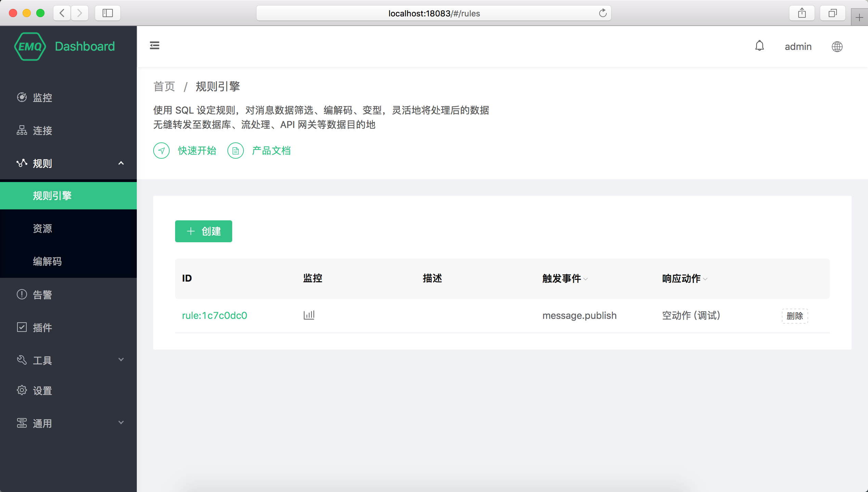Collapse sidebar with hamburger menu icon
Viewport: 868px width, 492px height.
point(155,46)
